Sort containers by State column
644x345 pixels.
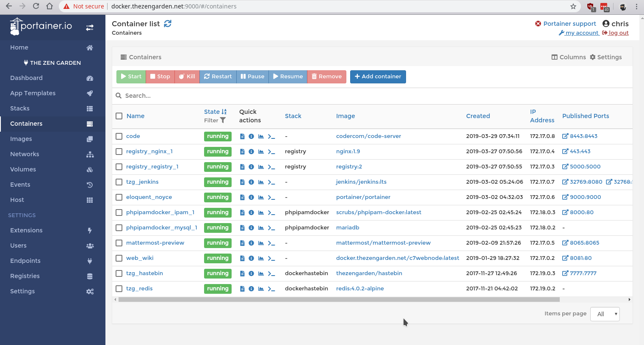(216, 112)
